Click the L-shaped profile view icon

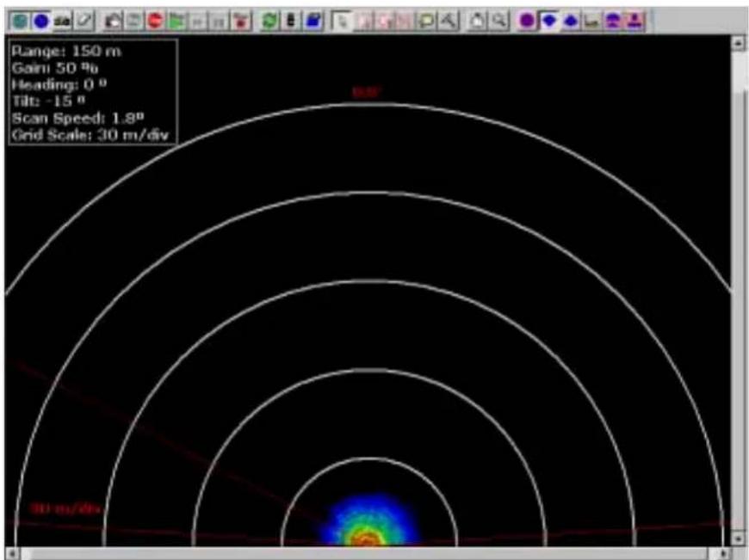[x=591, y=21]
